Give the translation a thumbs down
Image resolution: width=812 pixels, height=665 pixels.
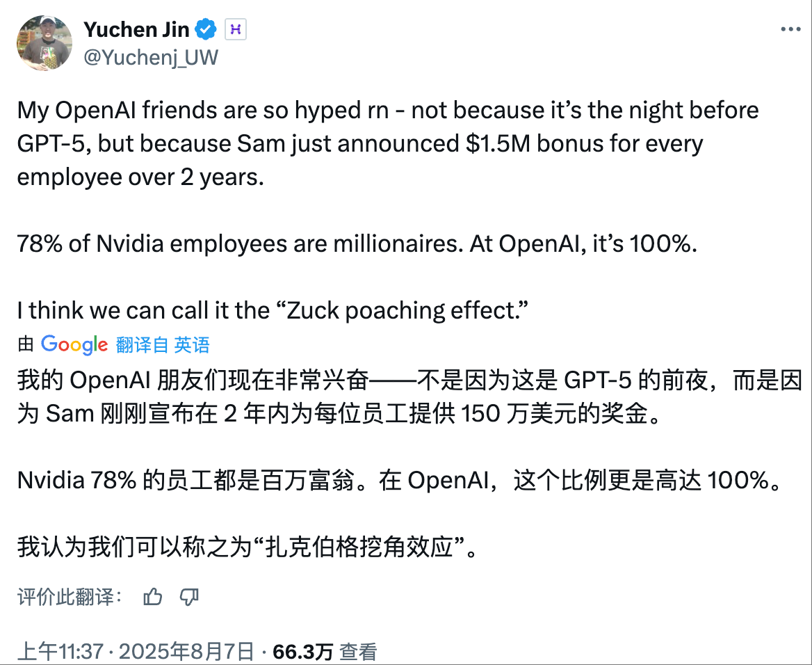pos(188,597)
